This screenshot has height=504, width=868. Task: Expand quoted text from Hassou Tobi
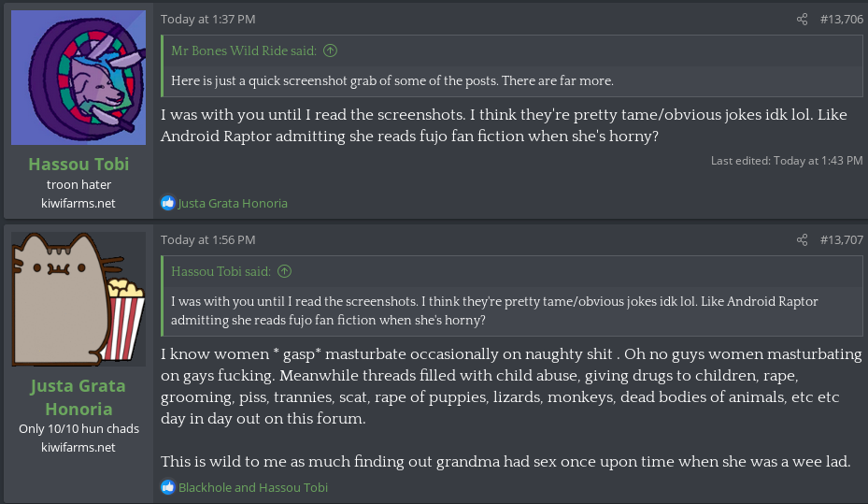494,310
